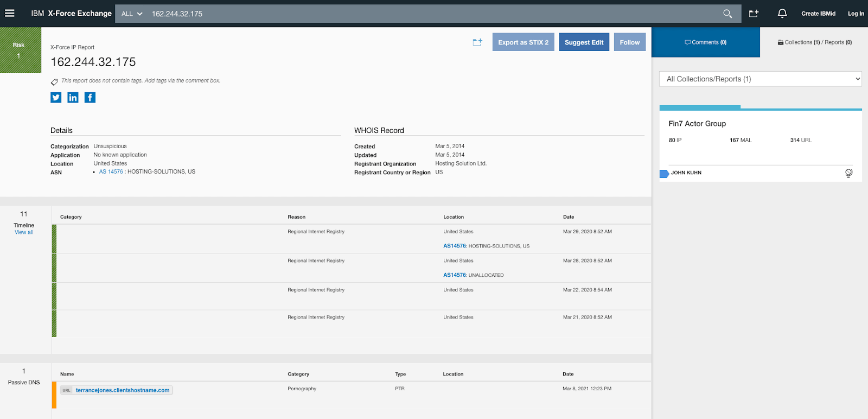Follow this IP report
This screenshot has height=419, width=868.
[630, 42]
